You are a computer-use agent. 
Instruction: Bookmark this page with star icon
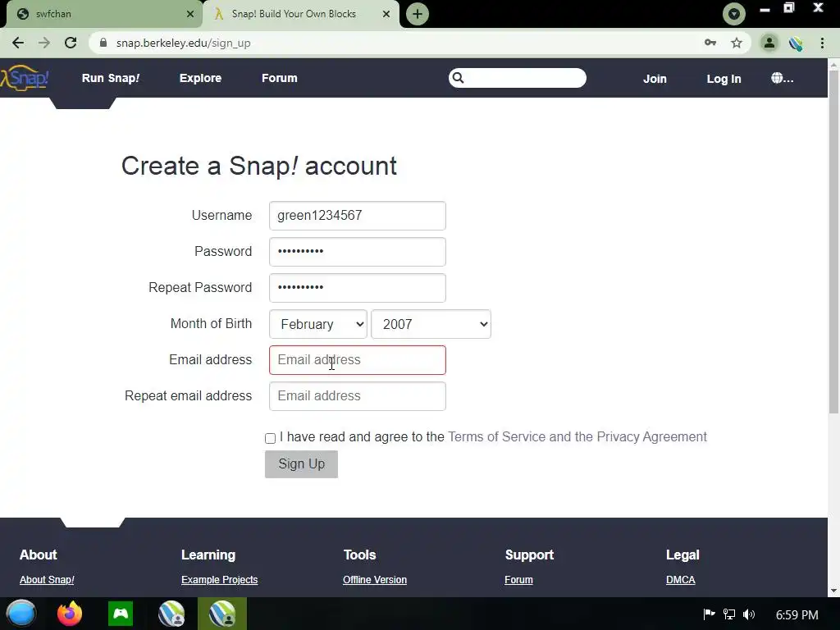[x=737, y=43]
